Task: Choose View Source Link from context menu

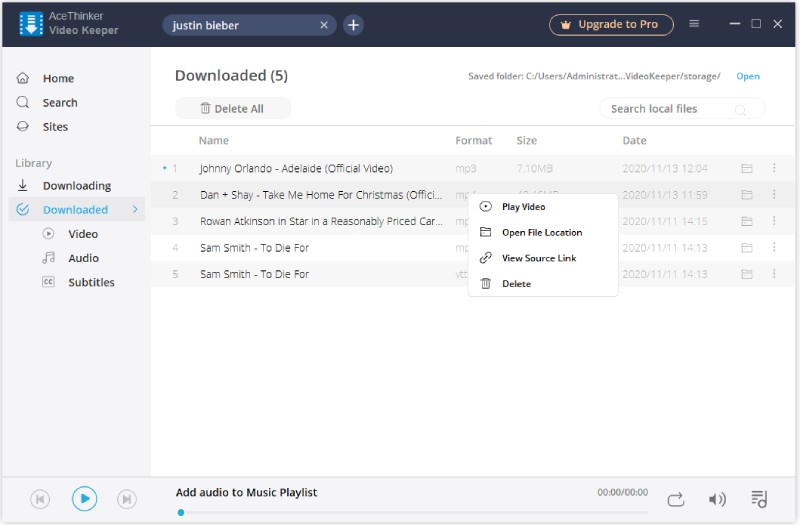Action: pos(543,258)
